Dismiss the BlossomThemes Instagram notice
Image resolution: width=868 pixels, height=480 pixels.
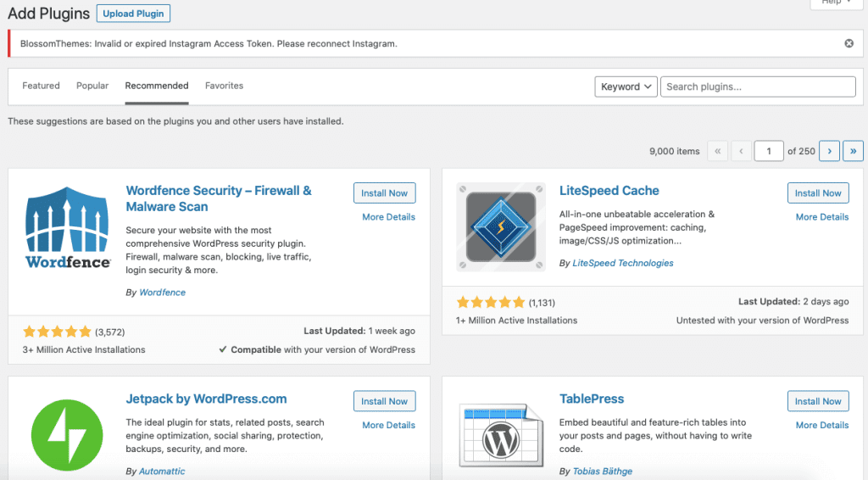click(849, 43)
